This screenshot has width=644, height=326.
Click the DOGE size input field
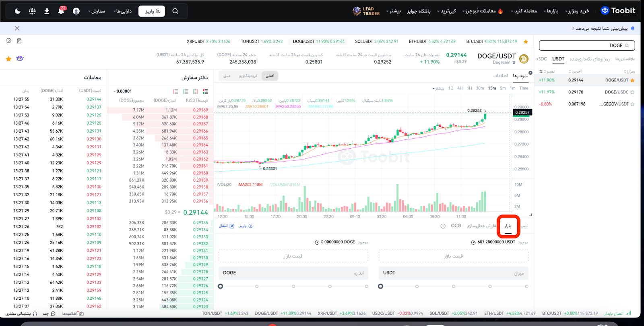pyautogui.click(x=293, y=273)
